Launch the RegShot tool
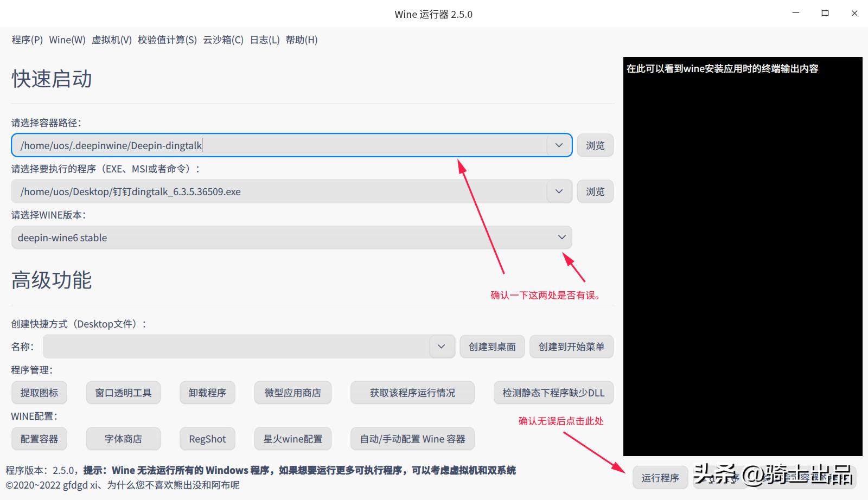Image resolution: width=868 pixels, height=500 pixels. (207, 439)
